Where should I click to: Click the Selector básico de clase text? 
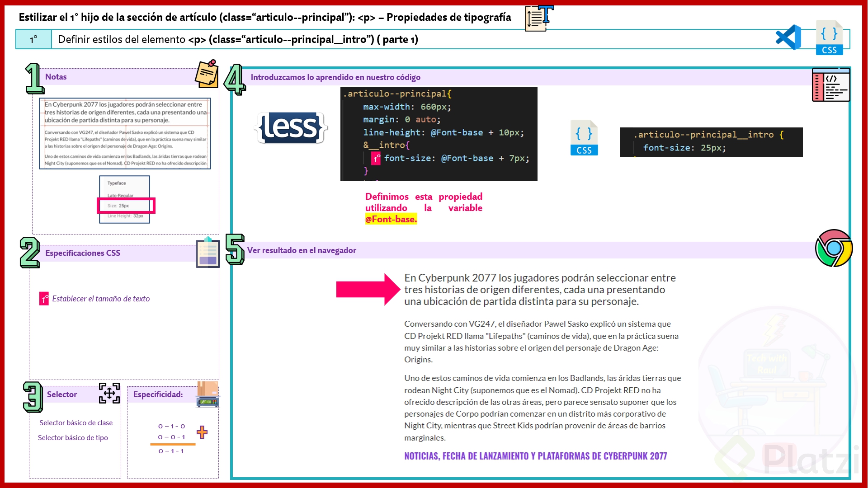pos(76,423)
